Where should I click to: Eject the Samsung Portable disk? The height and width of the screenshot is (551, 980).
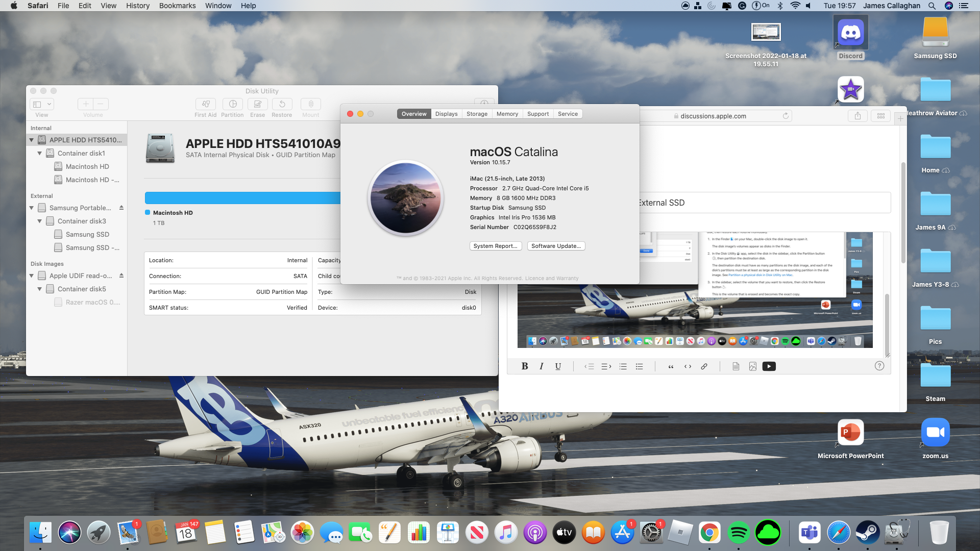coord(121,208)
